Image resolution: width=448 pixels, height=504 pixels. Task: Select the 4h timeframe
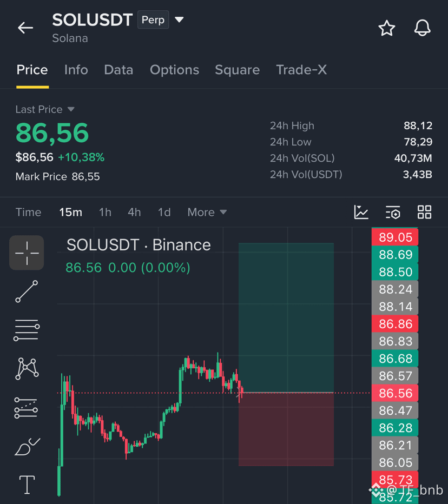[x=134, y=212]
